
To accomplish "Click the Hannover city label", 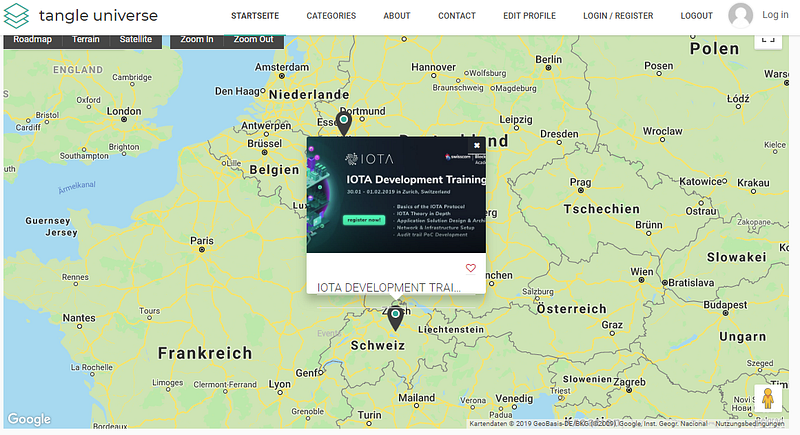I will [x=433, y=67].
